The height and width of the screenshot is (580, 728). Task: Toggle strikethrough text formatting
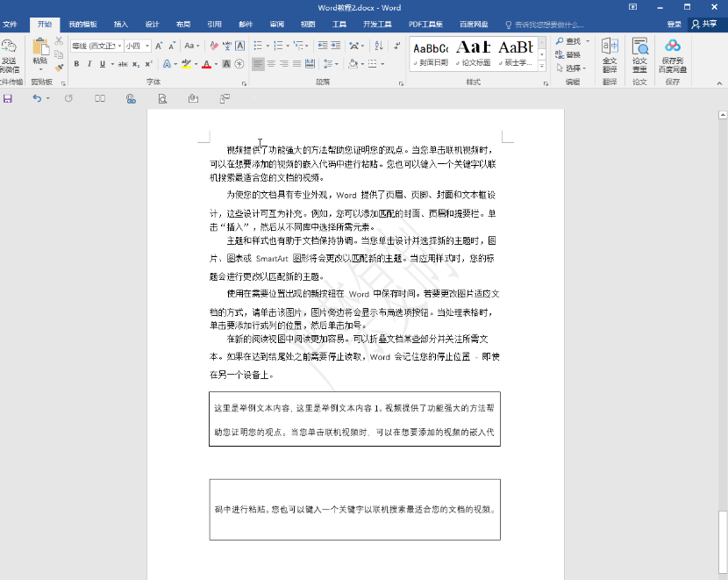point(123,64)
